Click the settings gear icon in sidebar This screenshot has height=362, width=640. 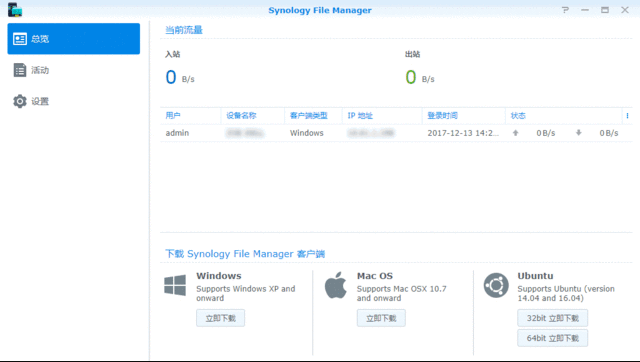pos(20,101)
